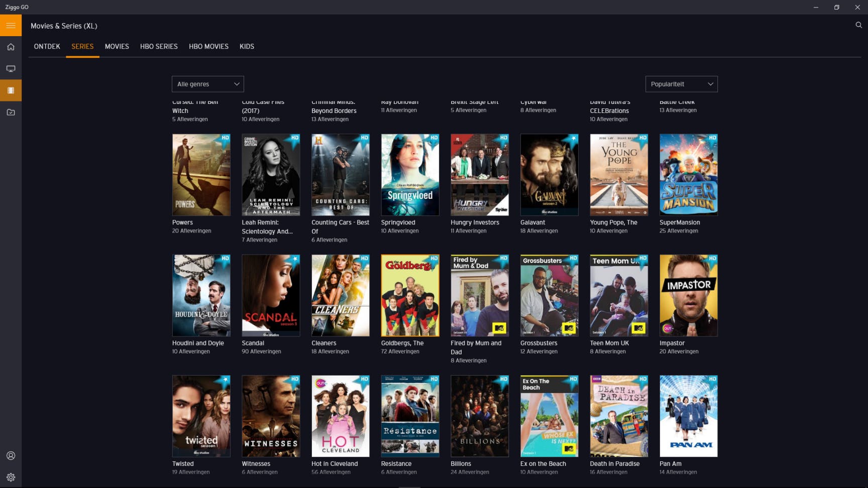Open the Resistance poster
This screenshot has width=868, height=488.
(410, 416)
